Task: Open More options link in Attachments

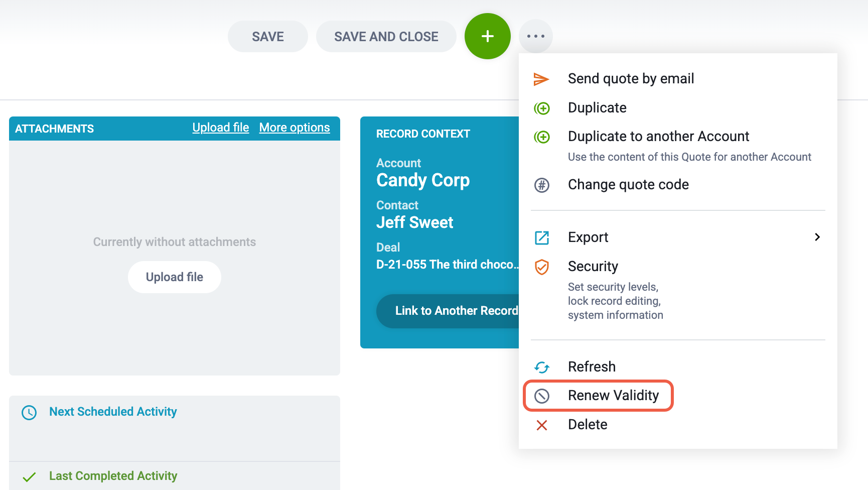Action: [295, 128]
